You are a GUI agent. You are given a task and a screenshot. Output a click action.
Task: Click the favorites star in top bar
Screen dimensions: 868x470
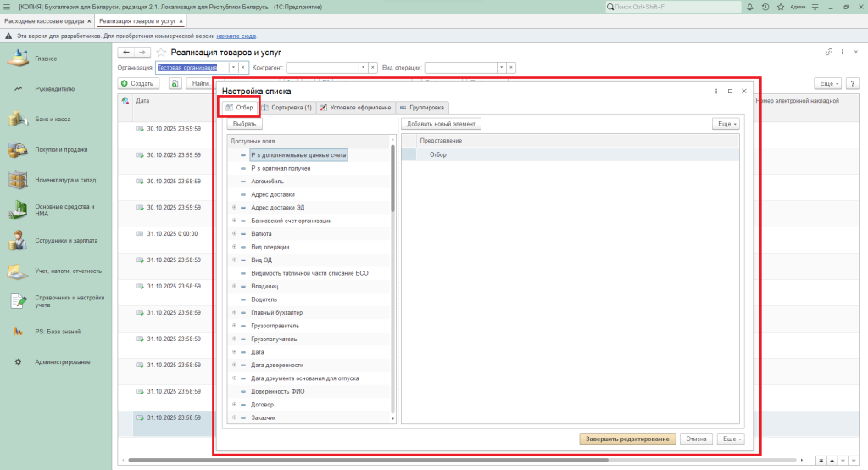pyautogui.click(x=779, y=7)
